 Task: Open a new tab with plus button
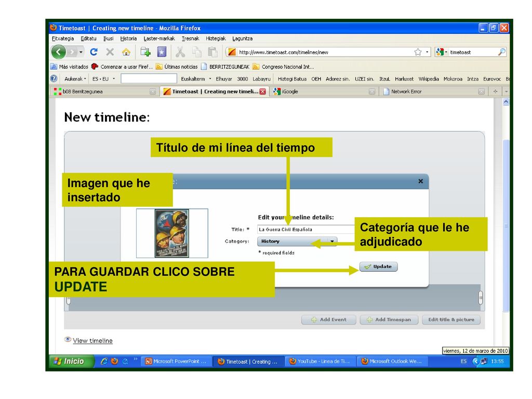(495, 91)
